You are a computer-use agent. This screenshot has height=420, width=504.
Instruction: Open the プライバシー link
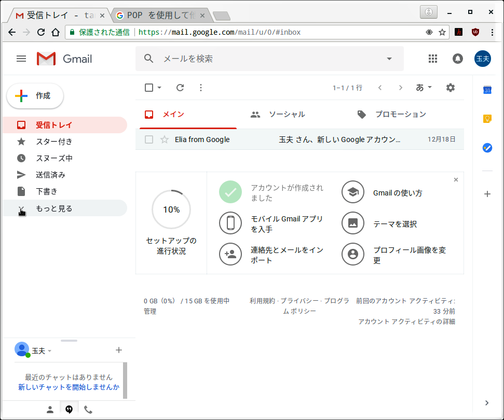[299, 301]
